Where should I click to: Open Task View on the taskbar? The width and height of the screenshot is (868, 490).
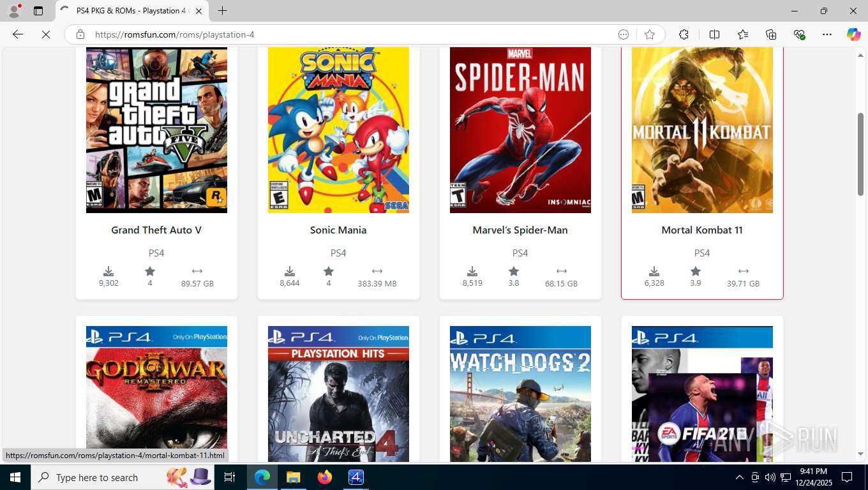tap(230, 477)
